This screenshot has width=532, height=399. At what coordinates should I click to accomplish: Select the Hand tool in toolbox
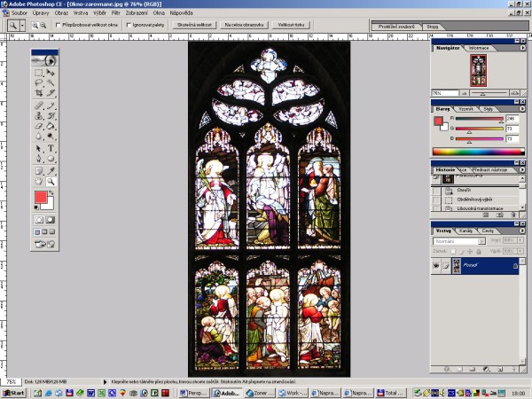click(x=39, y=181)
